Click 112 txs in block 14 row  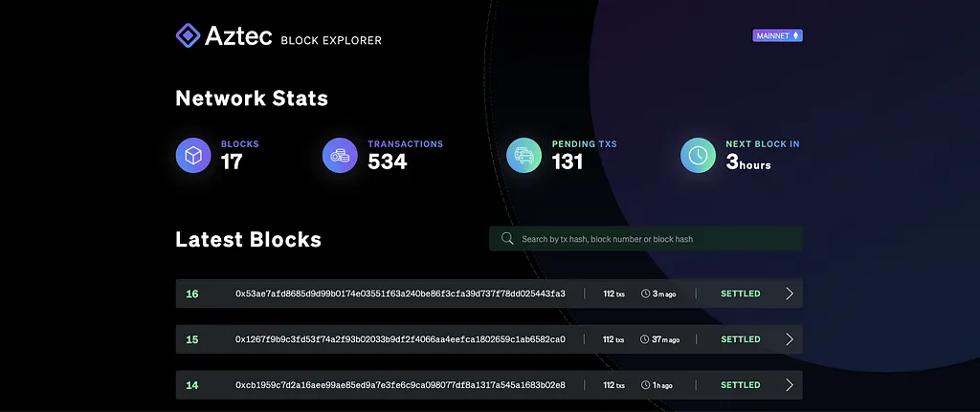[613, 385]
